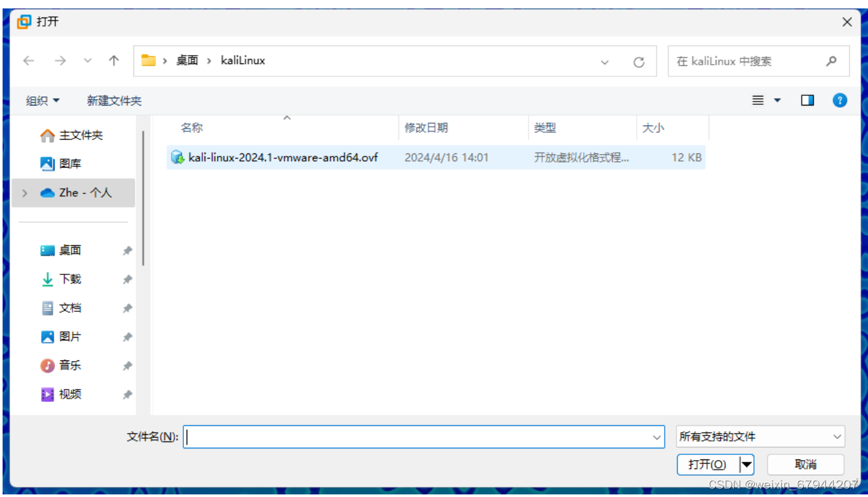Expand the Zhe - 个人 tree node

[x=25, y=193]
